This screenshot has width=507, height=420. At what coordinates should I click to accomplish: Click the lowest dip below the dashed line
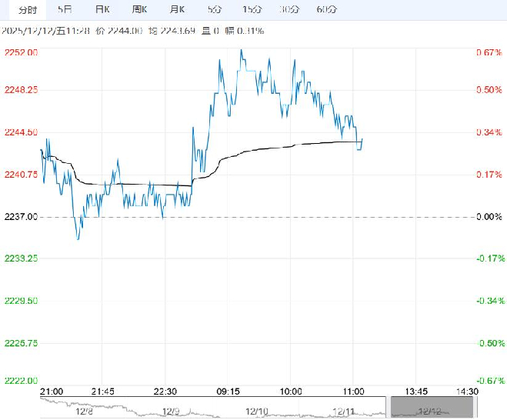78,238
